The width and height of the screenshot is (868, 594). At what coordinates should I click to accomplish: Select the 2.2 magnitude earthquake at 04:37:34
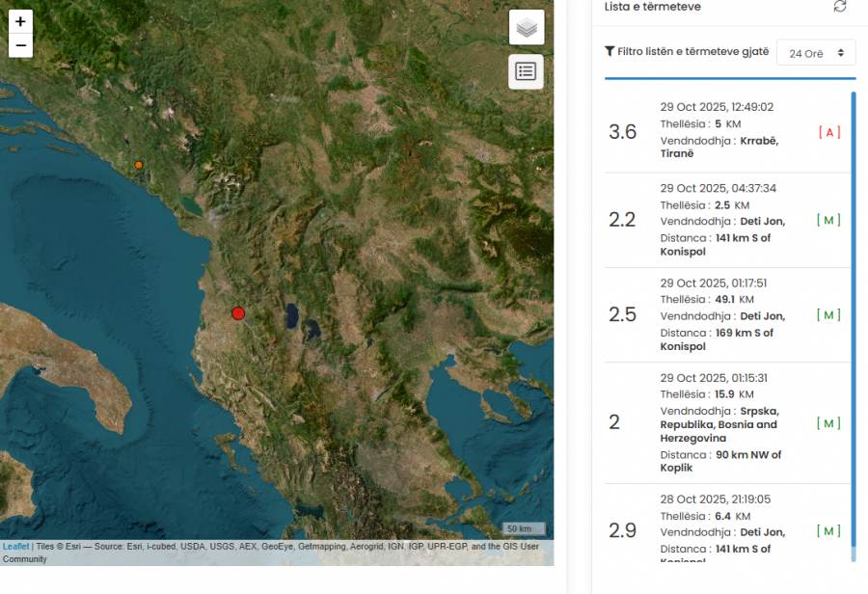pos(719,220)
